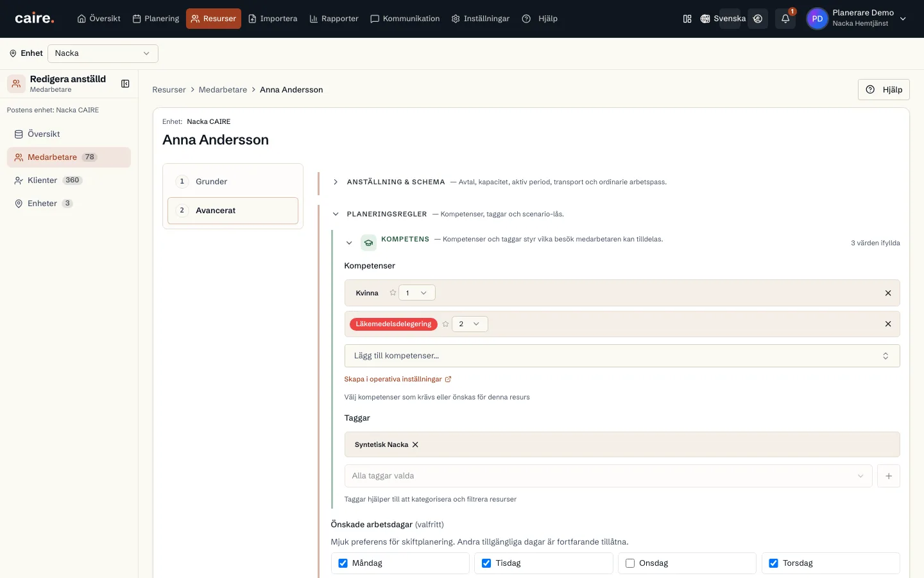Expand Anställning & Schema section

(x=336, y=182)
